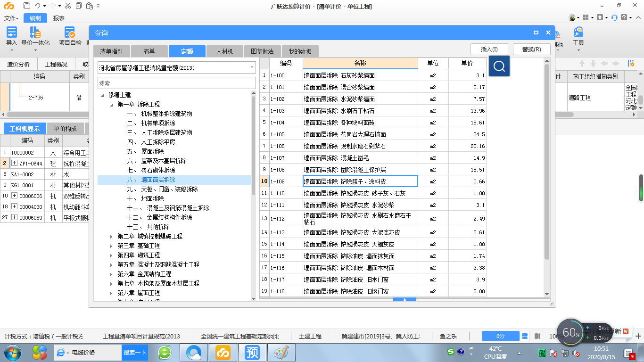The height and width of the screenshot is (362, 644).
Task: Select tree item 五、屋面拆除
Action: tap(146, 151)
